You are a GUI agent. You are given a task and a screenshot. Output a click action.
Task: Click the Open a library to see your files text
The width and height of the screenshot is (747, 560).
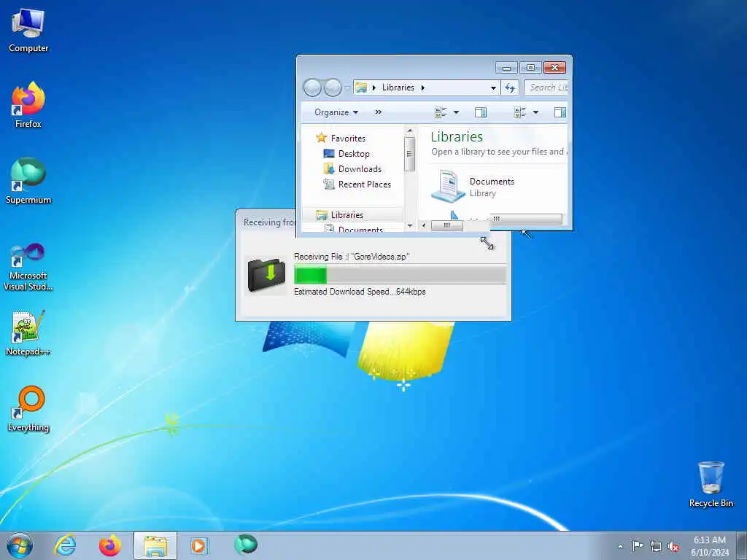499,152
